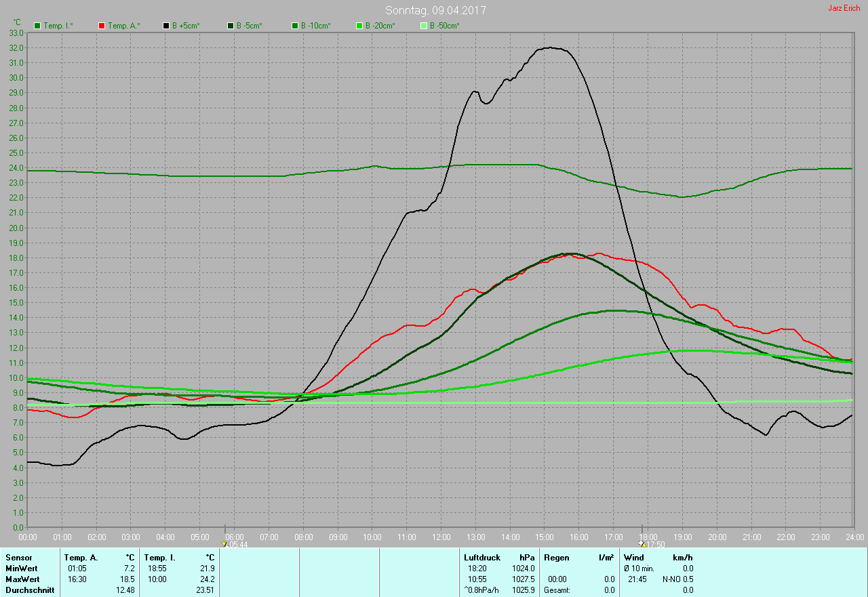The height and width of the screenshot is (597, 868).
Task: Click the "km/h" unit header in table
Action: pos(682,558)
